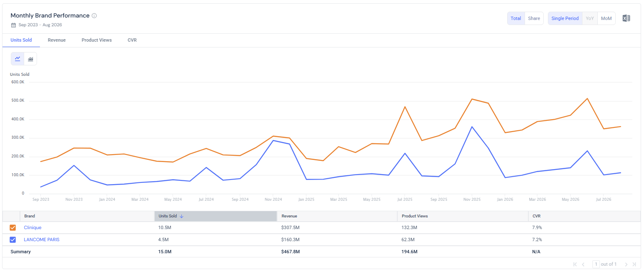Select the Share toggle option
644x272 pixels.
[x=534, y=18]
